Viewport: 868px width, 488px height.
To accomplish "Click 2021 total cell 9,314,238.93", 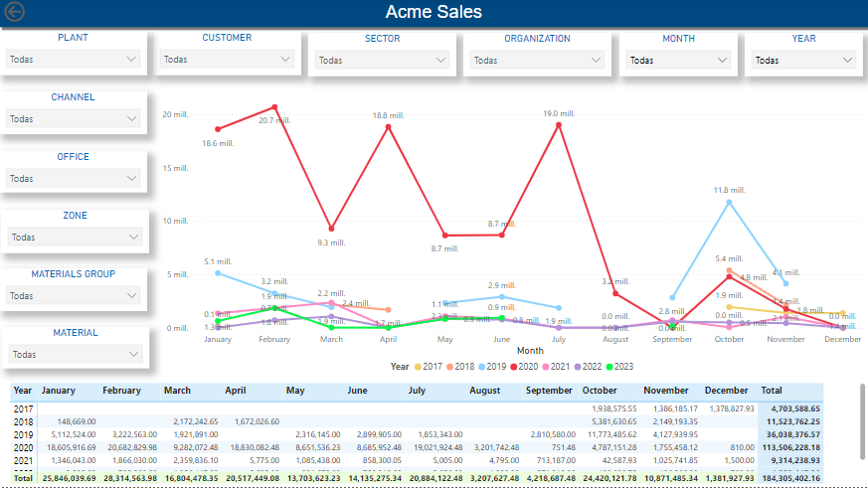I will (x=793, y=460).
